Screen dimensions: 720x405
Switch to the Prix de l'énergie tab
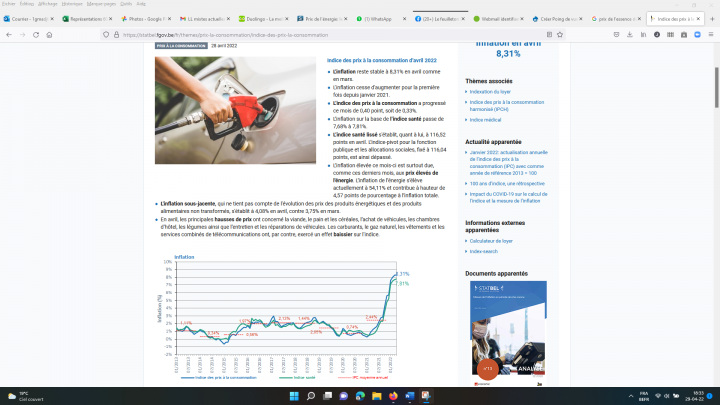tap(322, 19)
